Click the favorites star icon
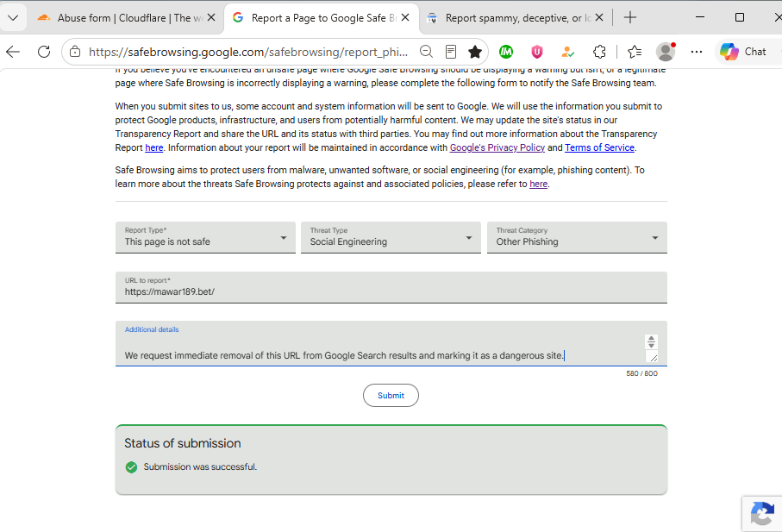 click(x=475, y=52)
